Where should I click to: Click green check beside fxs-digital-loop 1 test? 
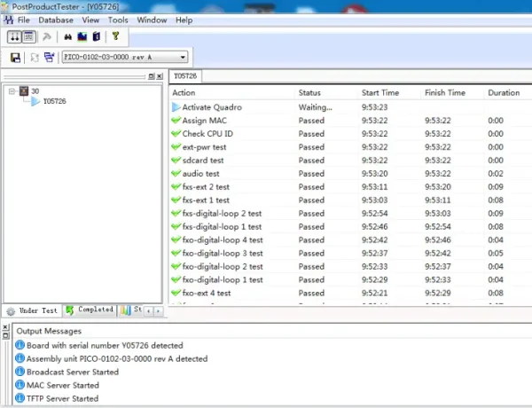tap(176, 226)
